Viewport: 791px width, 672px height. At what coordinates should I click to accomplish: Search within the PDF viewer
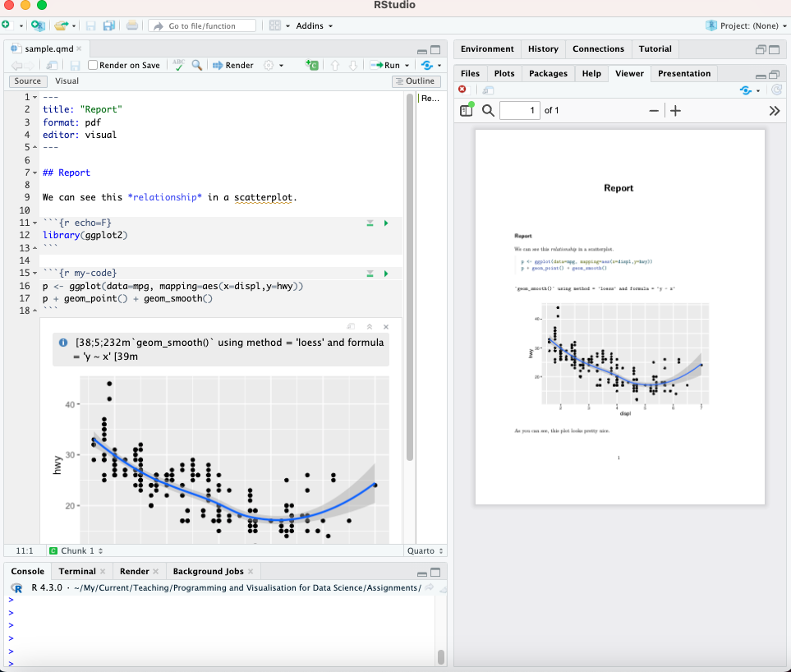click(x=488, y=110)
